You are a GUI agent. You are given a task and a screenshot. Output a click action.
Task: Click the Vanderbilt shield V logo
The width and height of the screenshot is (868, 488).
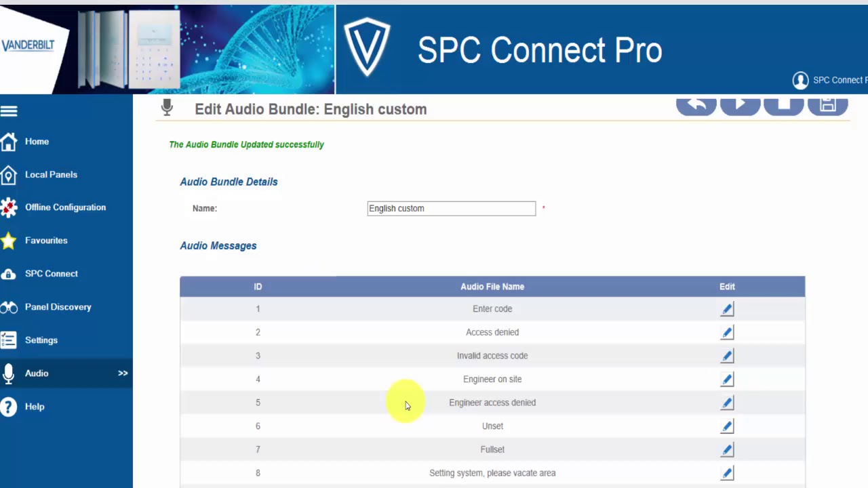(x=367, y=47)
